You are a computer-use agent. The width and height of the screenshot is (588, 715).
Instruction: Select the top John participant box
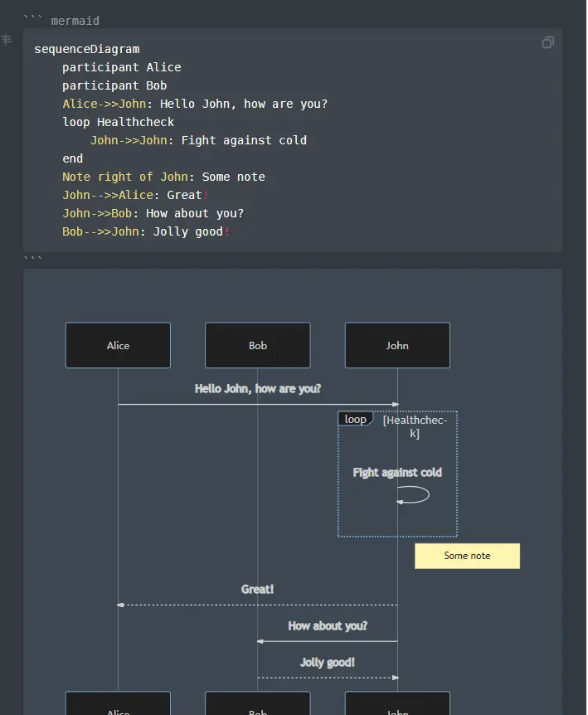(397, 345)
